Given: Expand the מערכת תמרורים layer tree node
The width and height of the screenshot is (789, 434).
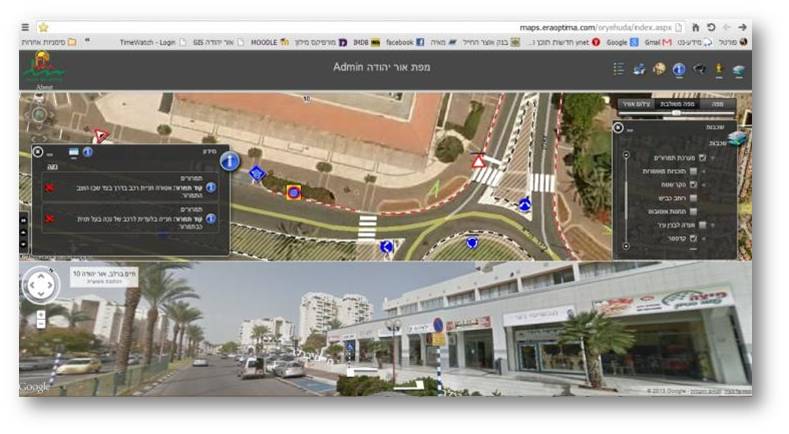Looking at the screenshot, I should pos(713,158).
